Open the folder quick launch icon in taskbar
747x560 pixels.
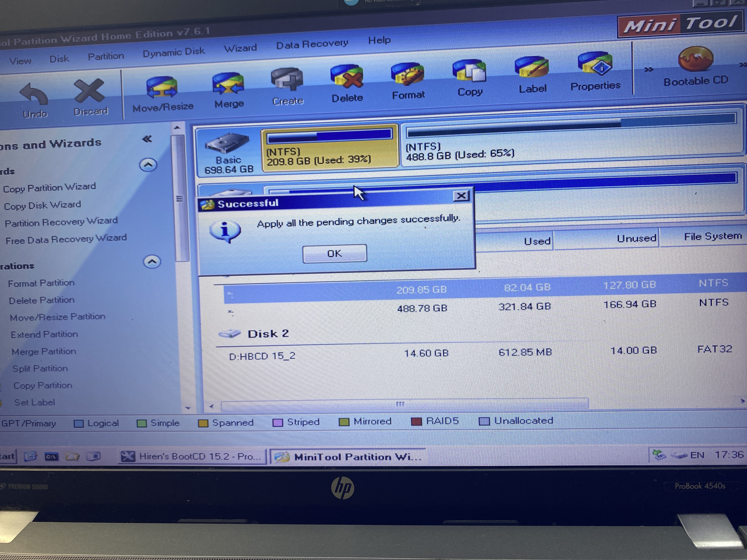click(x=72, y=457)
